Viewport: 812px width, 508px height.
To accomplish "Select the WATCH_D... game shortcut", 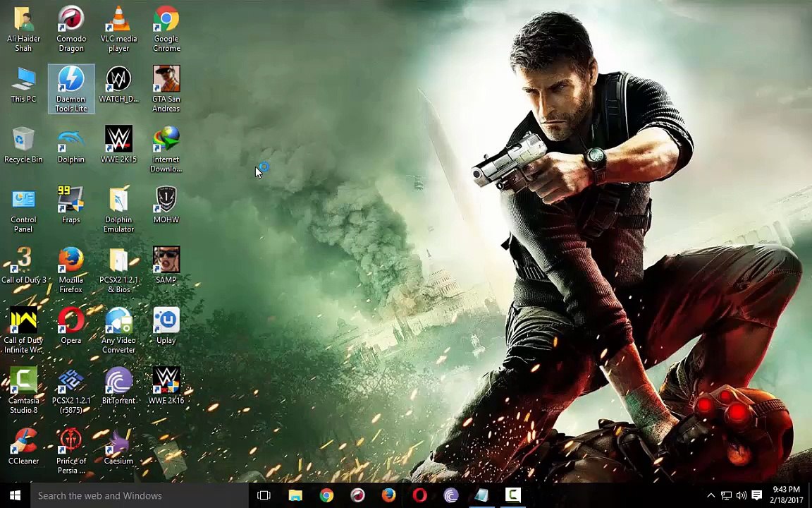I will click(x=118, y=85).
